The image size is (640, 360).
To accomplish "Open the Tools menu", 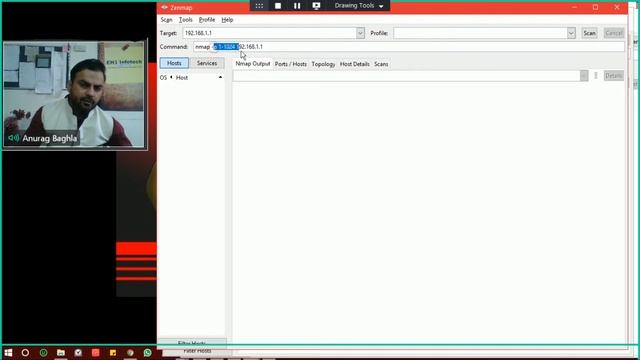I will [x=185, y=20].
